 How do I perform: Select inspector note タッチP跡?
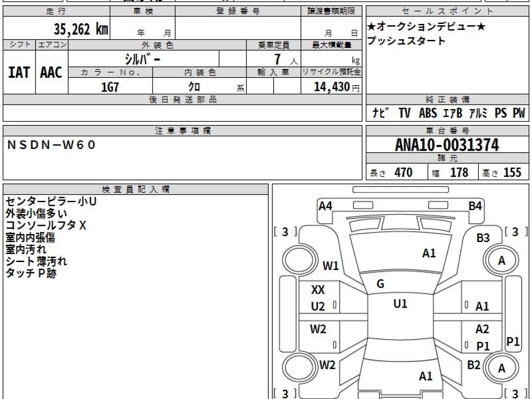(x=31, y=273)
